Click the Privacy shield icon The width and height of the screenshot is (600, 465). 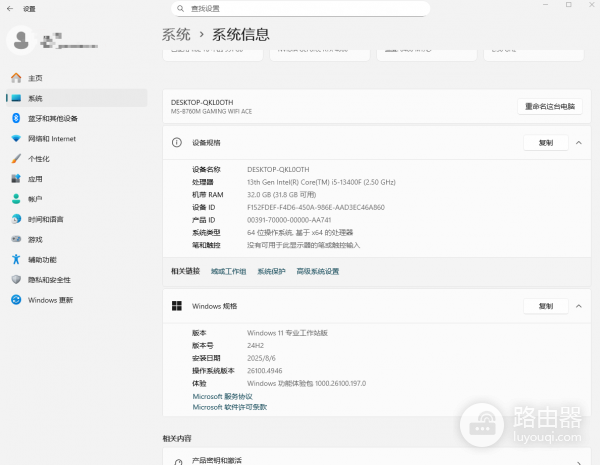[16, 279]
